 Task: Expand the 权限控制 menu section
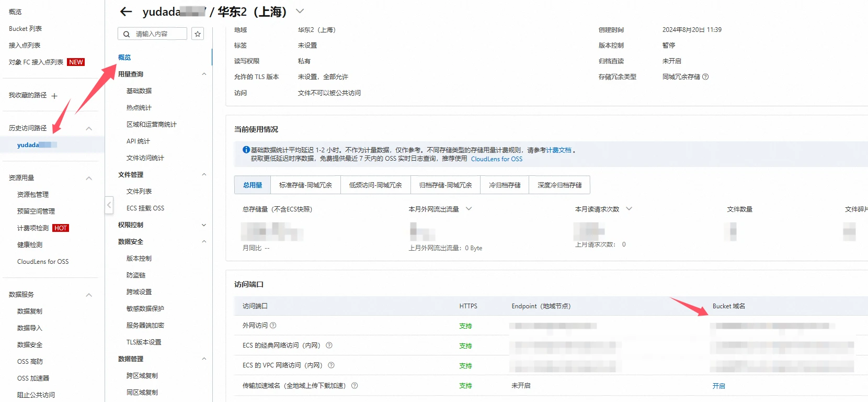tap(204, 225)
